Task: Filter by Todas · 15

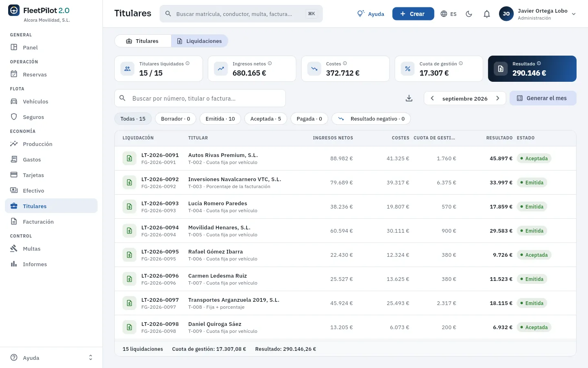Action: 133,119
